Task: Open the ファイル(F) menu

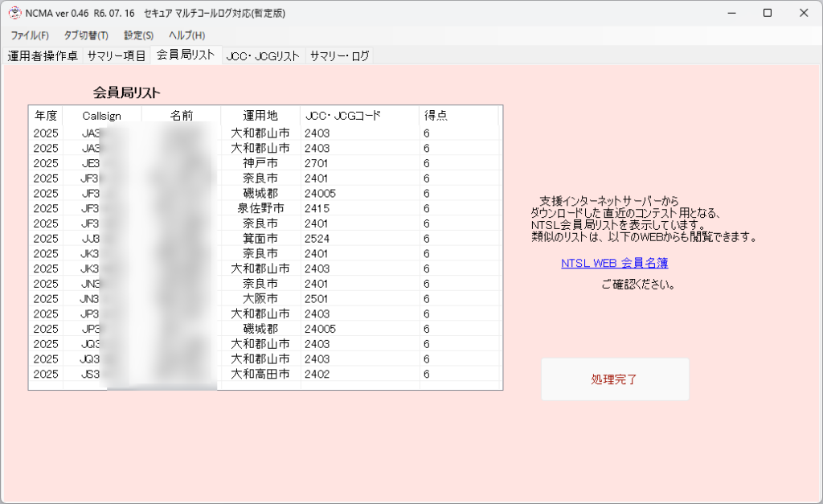Action: (30, 35)
